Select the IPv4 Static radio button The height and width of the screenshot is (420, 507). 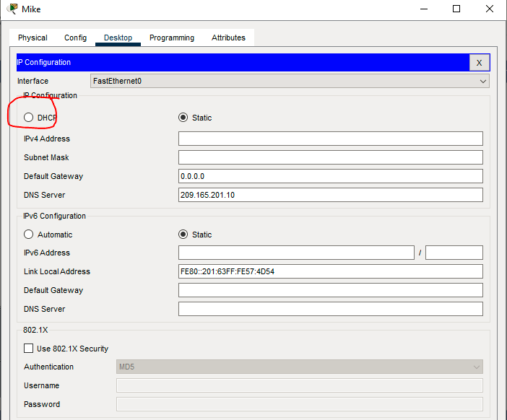(x=183, y=118)
